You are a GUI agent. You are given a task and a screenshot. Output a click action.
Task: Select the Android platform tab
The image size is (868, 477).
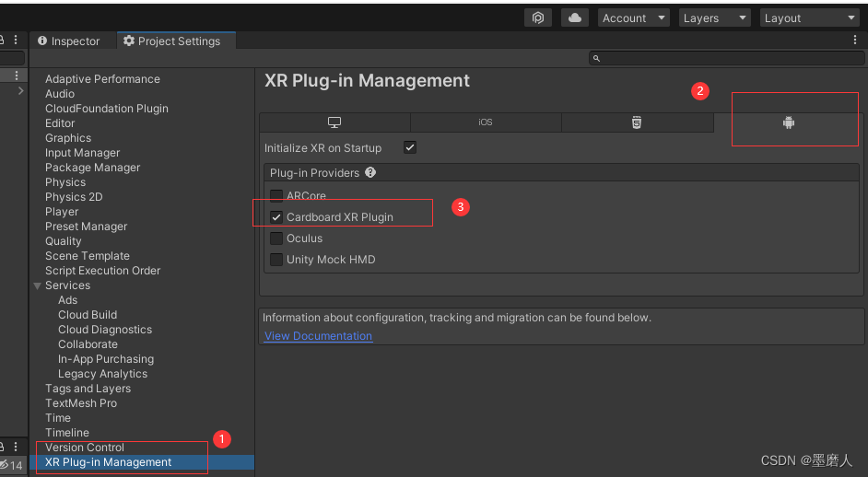(x=788, y=122)
